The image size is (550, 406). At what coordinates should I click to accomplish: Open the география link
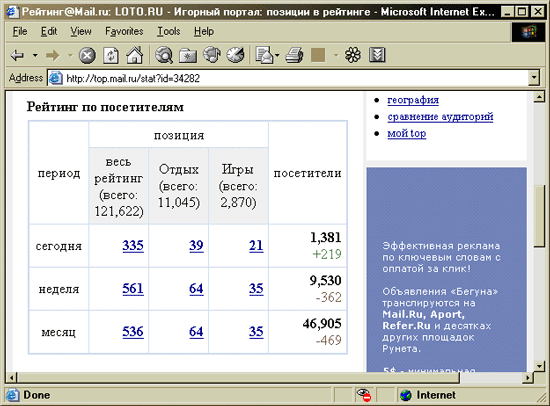(x=413, y=100)
